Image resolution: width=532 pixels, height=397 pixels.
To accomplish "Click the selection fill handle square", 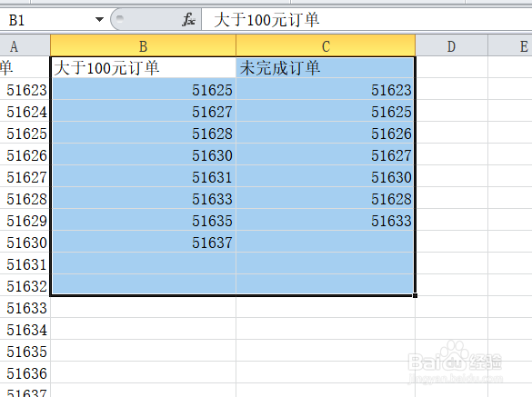I will (415, 295).
